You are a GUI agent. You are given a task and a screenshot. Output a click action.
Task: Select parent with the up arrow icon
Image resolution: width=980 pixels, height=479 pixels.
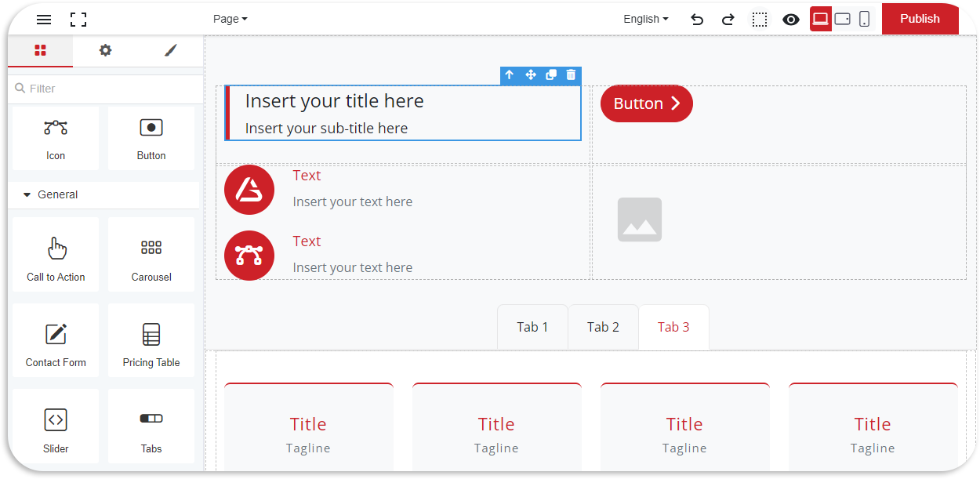point(510,75)
